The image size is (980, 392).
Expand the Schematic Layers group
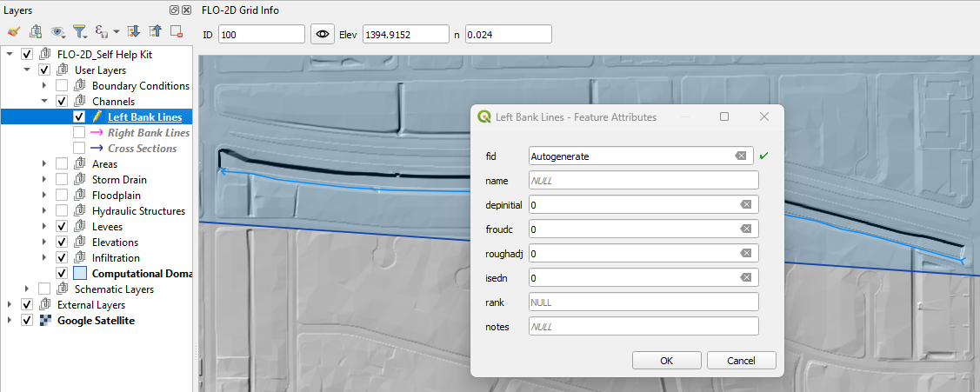point(27,289)
